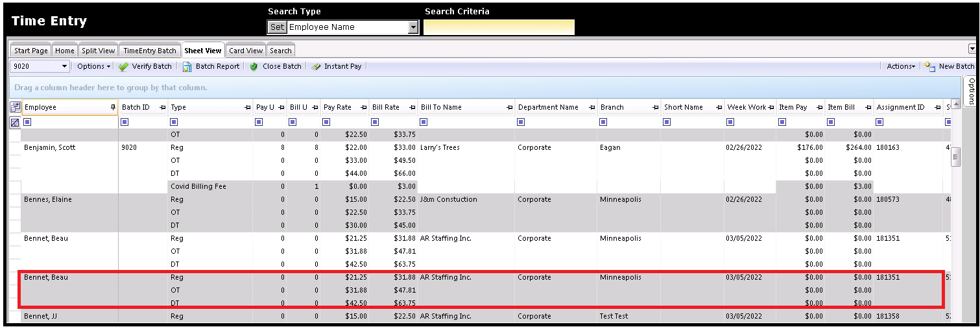Viewport: 980px width, 329px height.
Task: Switch to the Start Page tab
Action: click(x=31, y=51)
